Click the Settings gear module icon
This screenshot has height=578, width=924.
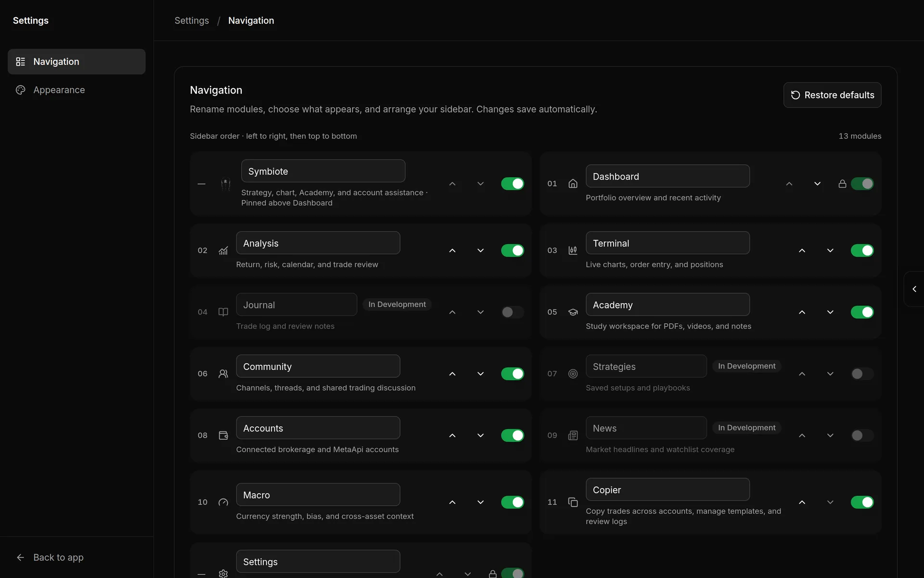(x=223, y=574)
